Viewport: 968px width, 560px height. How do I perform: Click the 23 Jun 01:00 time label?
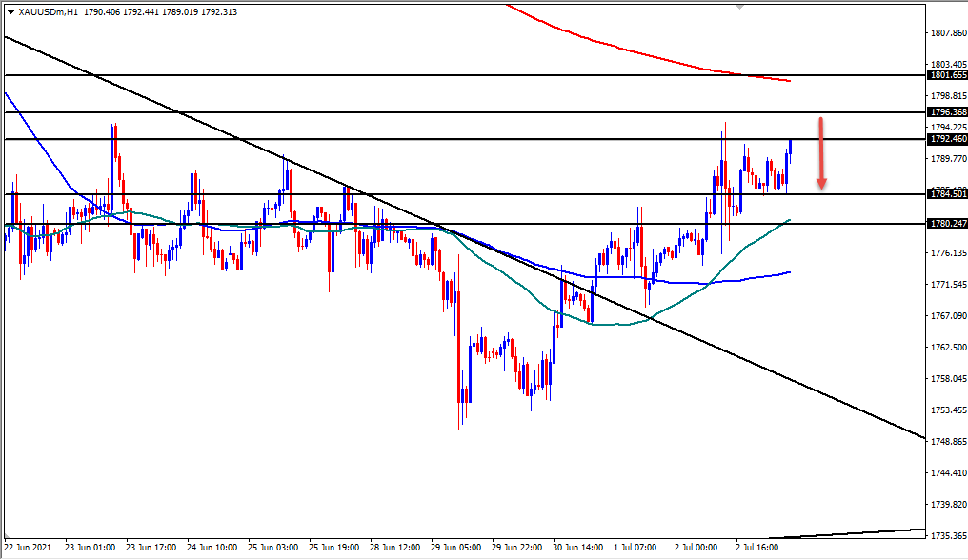tap(91, 547)
